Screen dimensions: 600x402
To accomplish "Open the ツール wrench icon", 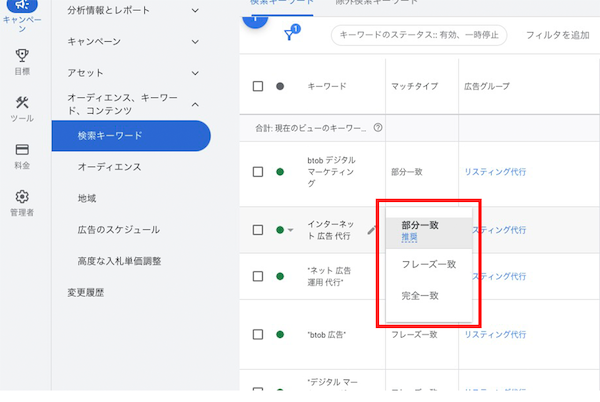I will 22,104.
